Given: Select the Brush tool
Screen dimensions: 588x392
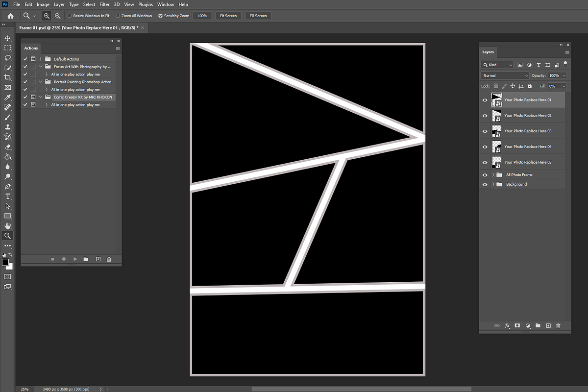Looking at the screenshot, I should pos(7,117).
